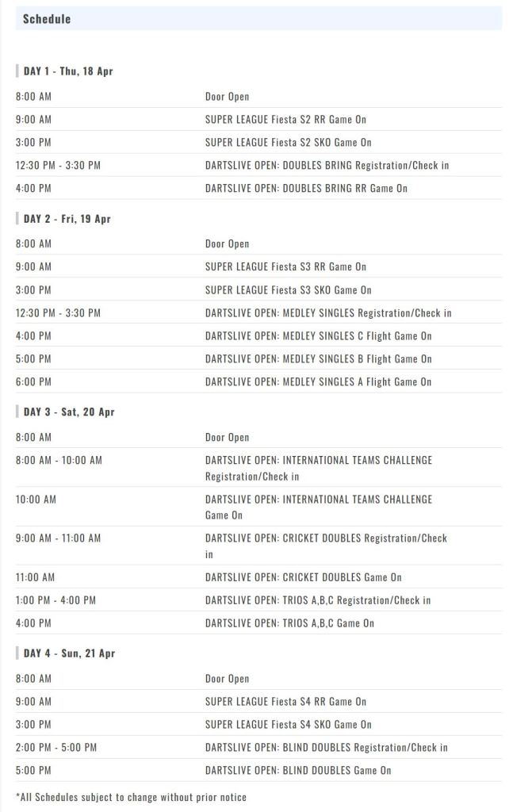Click MEDLEY SINGLES Registration/Check in entry

328,313
